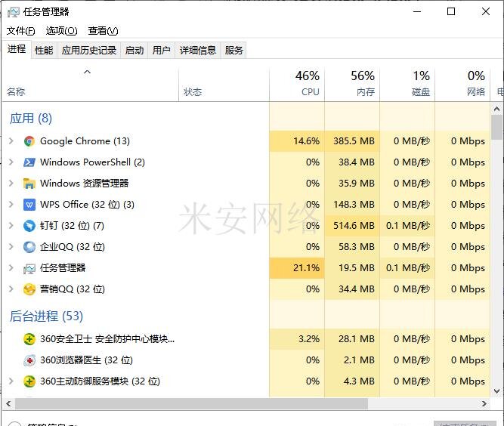Open the 选项(O) menu
504x426 pixels.
[x=61, y=31]
